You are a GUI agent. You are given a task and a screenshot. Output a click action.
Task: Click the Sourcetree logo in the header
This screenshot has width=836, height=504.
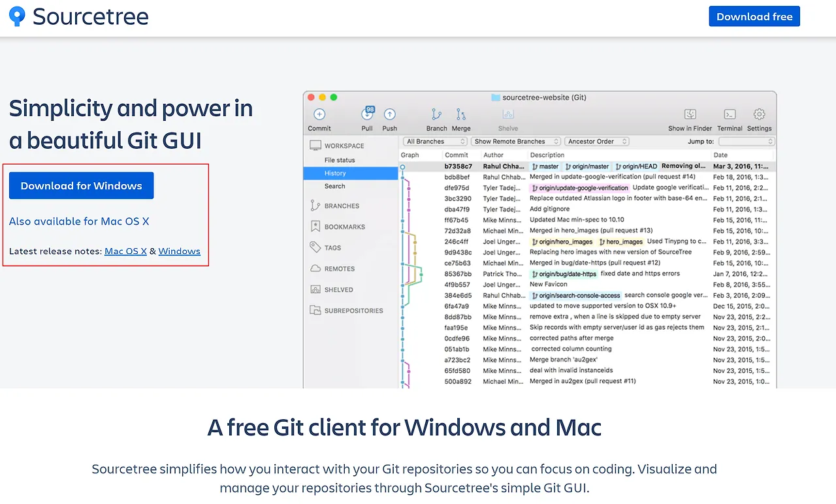click(x=79, y=16)
